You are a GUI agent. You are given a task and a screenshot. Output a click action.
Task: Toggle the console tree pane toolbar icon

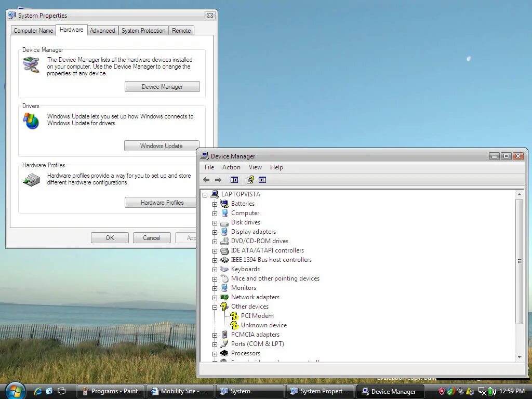(x=234, y=180)
